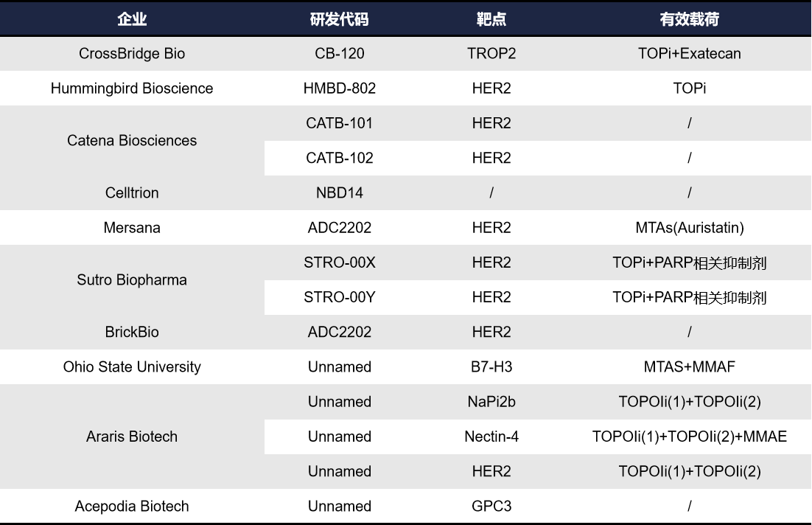Select the HMBD-802 code cell
Image resolution: width=812 pixels, height=525 pixels.
point(339,88)
